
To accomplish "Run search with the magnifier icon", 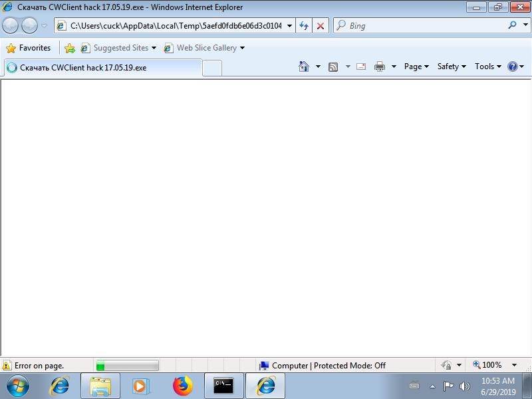I will click(512, 25).
